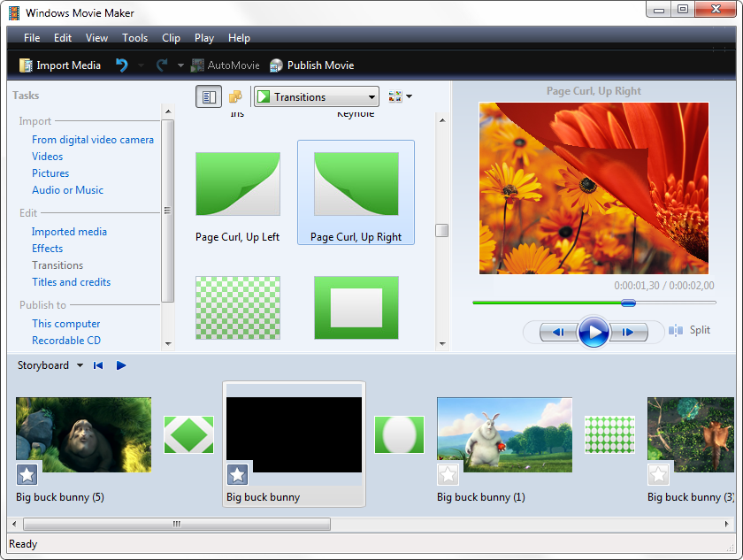The image size is (743, 560).
Task: Click the Redo arrow icon
Action: point(162,65)
